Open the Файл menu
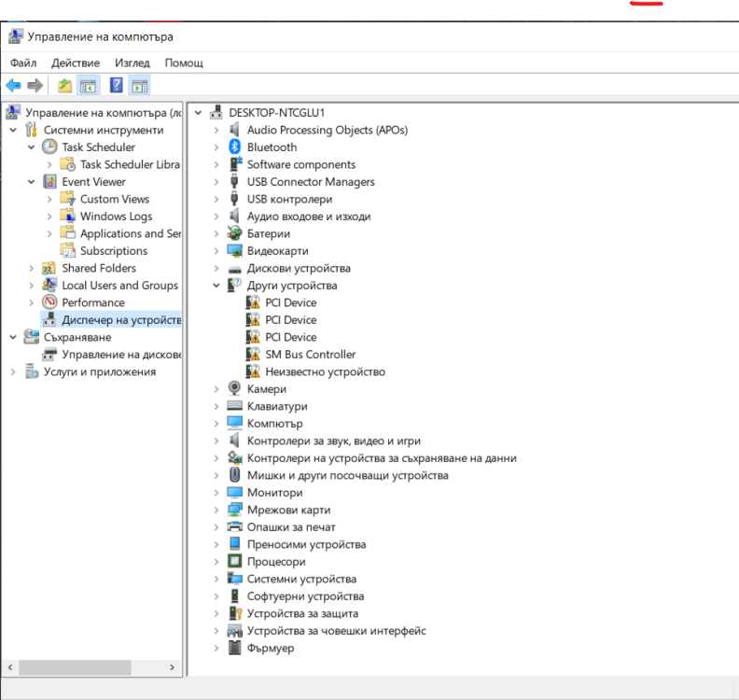The width and height of the screenshot is (739, 700). click(23, 63)
